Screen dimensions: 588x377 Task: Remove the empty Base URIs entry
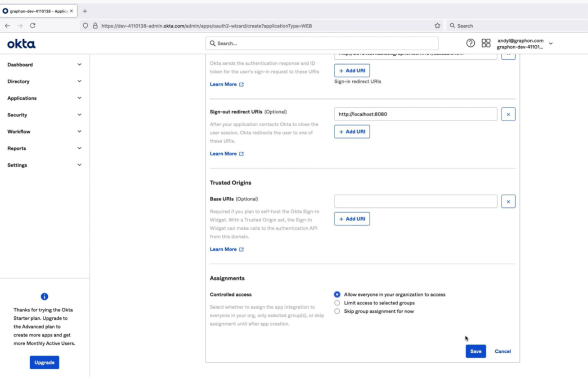coord(508,201)
